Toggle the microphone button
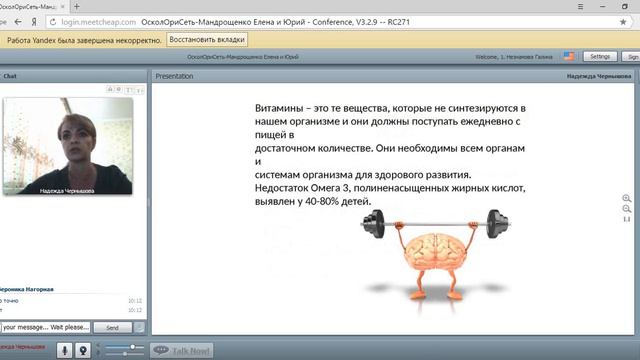 click(x=64, y=350)
